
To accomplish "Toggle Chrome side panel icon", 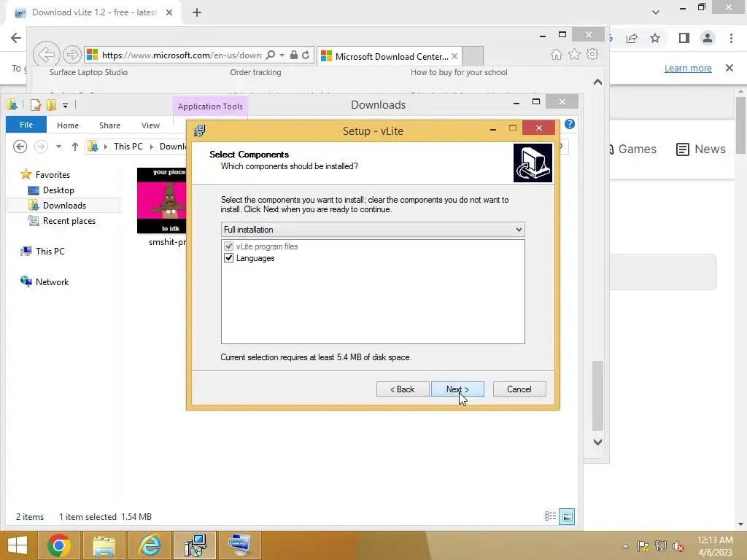I will (x=684, y=38).
